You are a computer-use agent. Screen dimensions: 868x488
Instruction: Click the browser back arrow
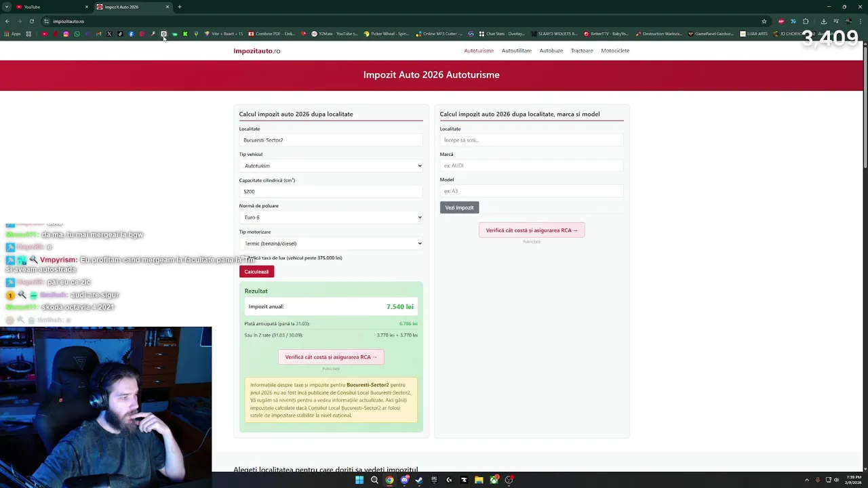coord(7,21)
